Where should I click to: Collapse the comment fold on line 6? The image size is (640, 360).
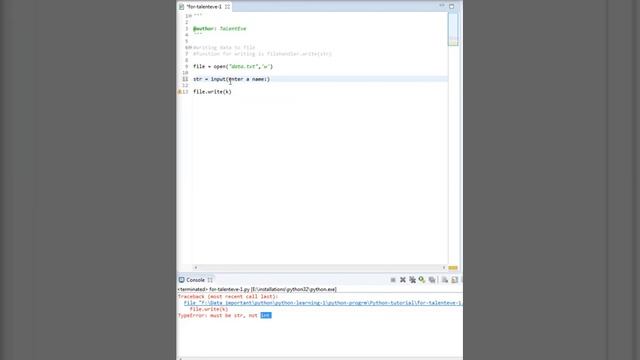[190, 47]
